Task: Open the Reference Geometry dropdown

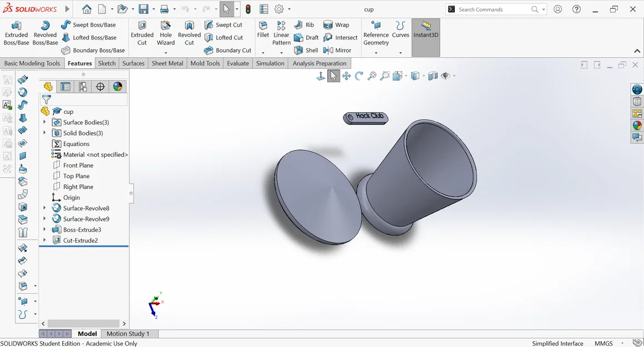Action: [376, 53]
